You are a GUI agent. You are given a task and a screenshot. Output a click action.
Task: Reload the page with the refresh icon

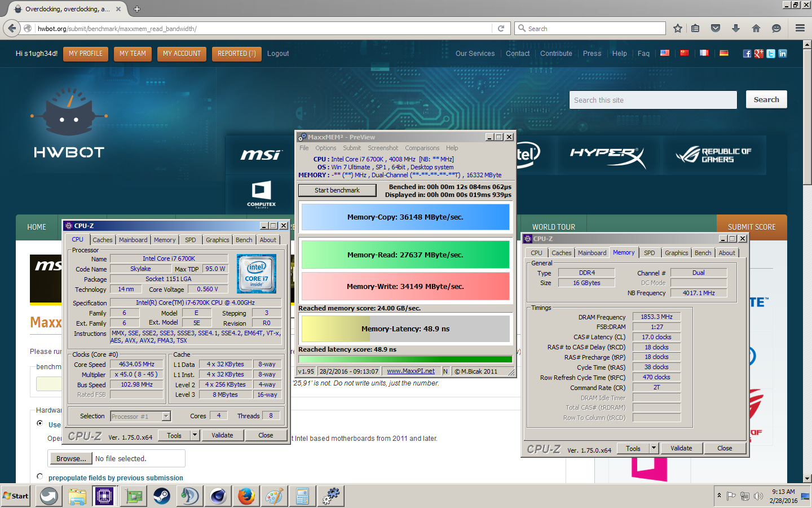tap(501, 28)
